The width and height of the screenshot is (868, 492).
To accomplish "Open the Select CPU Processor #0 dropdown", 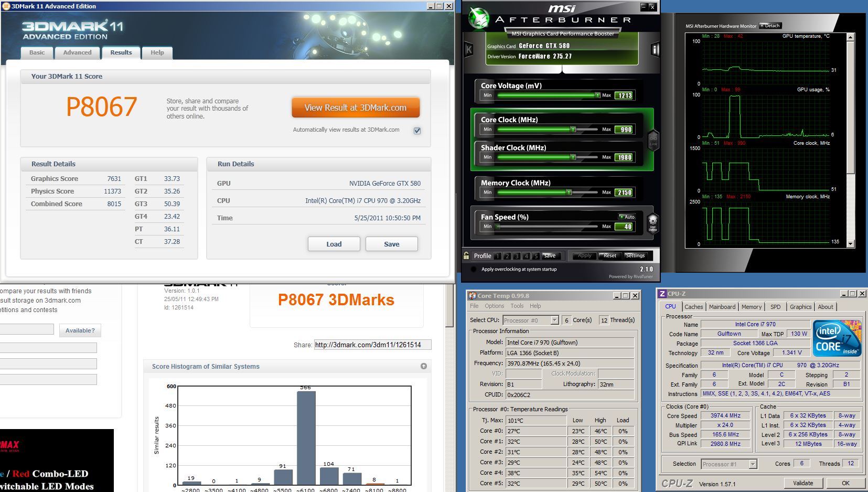I will (555, 320).
